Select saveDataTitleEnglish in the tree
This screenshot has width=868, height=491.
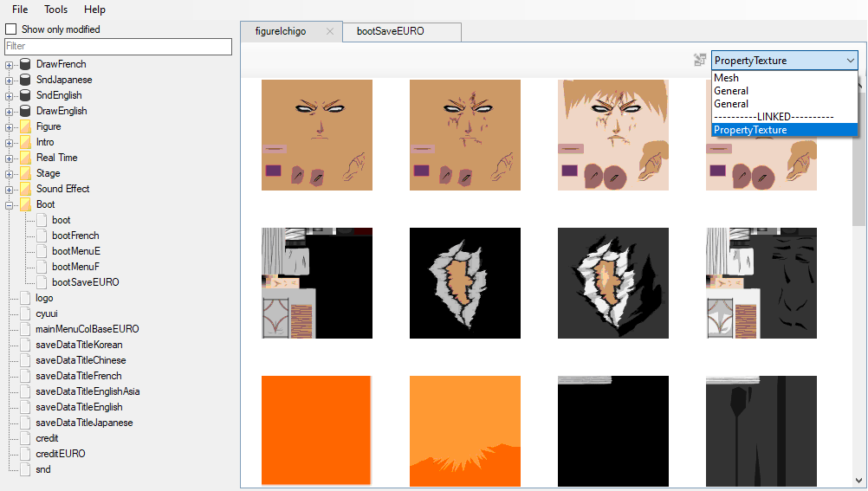tap(79, 407)
